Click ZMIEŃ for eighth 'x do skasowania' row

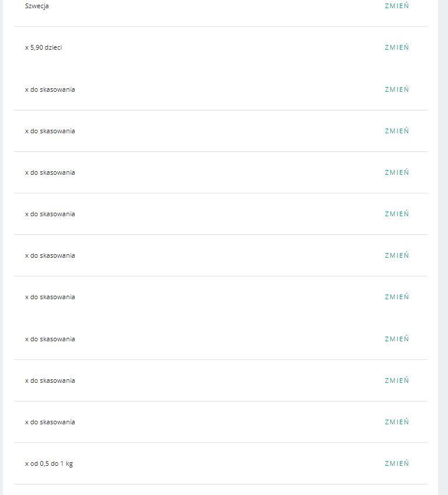pos(397,380)
